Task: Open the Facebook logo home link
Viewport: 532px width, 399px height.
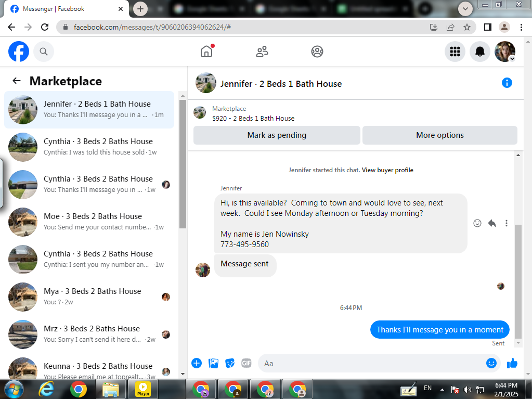Action: click(19, 52)
